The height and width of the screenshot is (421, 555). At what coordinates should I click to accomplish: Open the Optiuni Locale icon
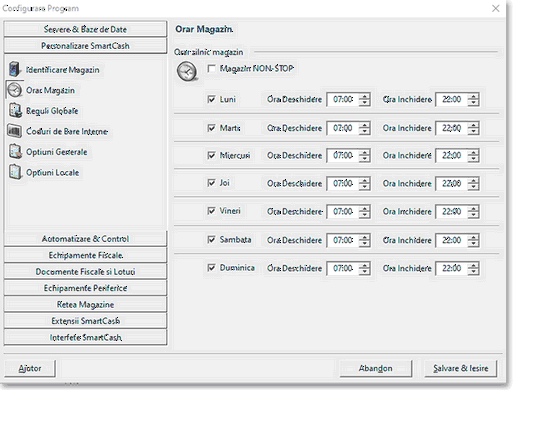[x=15, y=172]
